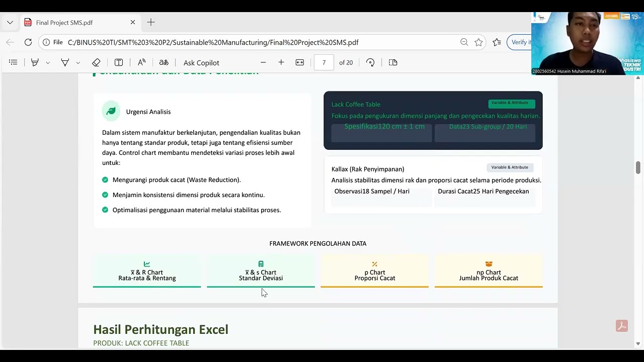Click the x̄ & s Chart card
This screenshot has height=362, width=644.
pyautogui.click(x=261, y=271)
